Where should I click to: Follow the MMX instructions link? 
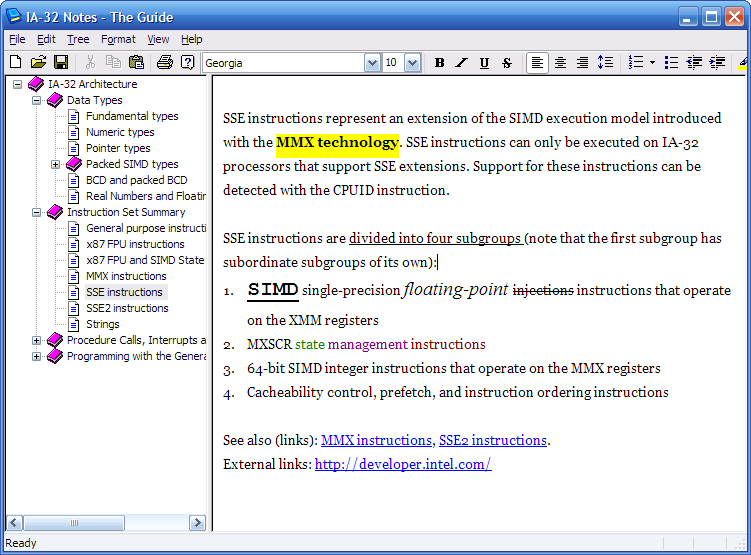click(x=376, y=440)
